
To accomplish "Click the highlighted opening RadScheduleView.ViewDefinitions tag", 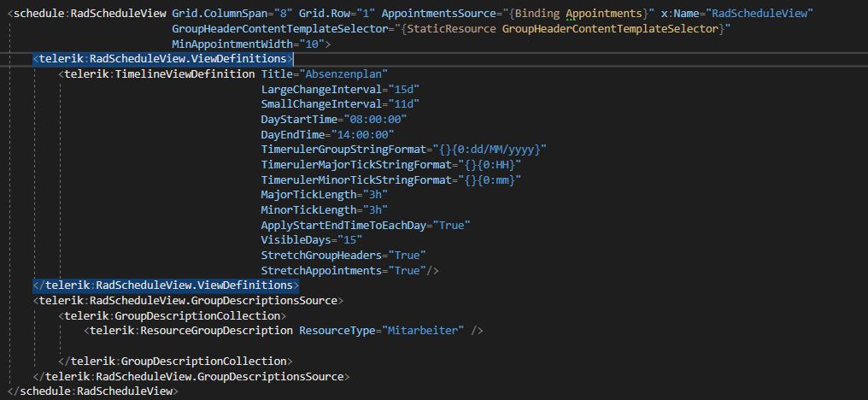I will pos(162,59).
